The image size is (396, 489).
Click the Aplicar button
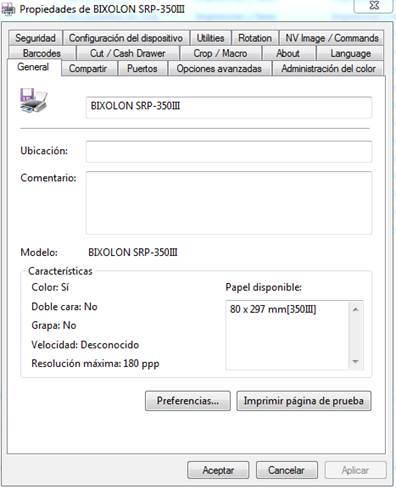click(x=355, y=470)
